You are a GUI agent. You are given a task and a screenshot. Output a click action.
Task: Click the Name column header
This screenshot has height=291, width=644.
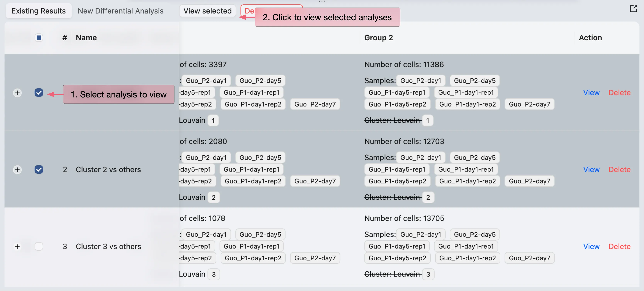click(86, 38)
